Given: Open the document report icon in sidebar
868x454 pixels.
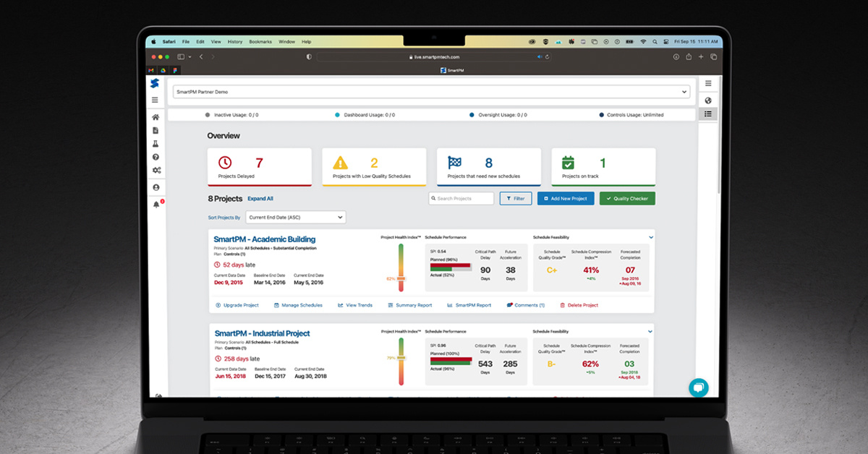Looking at the screenshot, I should [x=155, y=130].
